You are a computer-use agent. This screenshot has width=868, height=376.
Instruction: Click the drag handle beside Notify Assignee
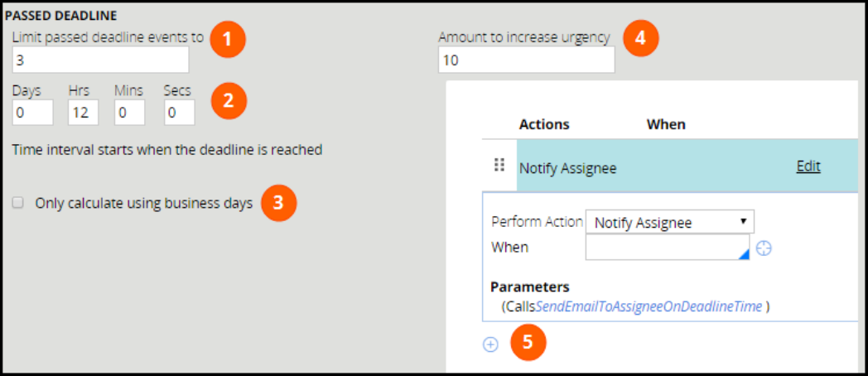pos(499,166)
